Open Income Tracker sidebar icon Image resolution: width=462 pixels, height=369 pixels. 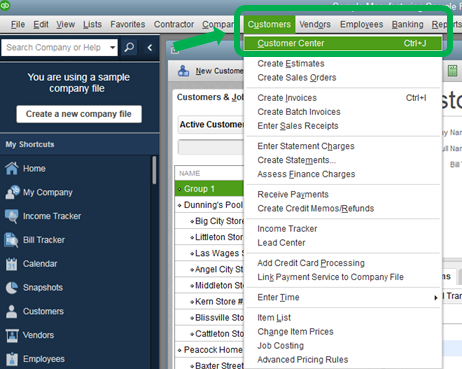(x=12, y=216)
